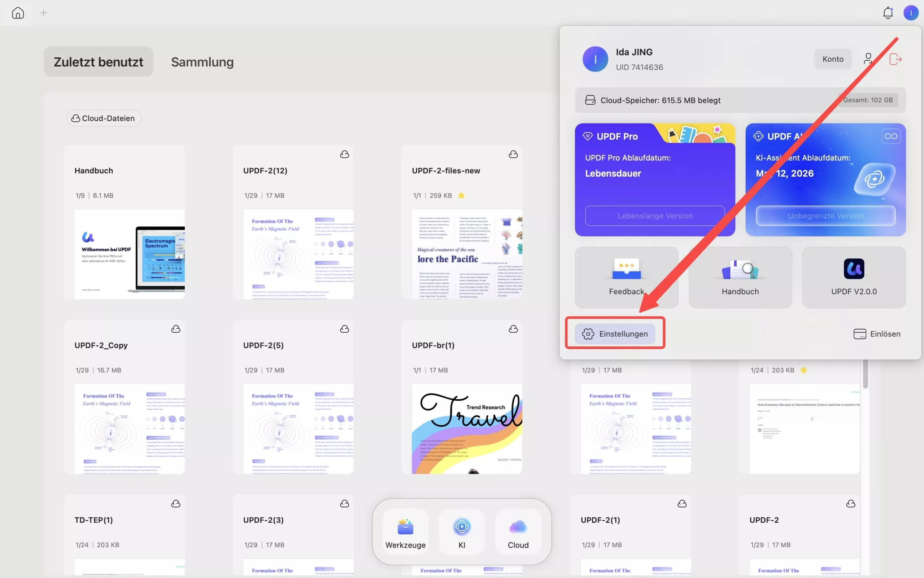Go to the Home icon
The image size is (924, 578).
tap(18, 13)
